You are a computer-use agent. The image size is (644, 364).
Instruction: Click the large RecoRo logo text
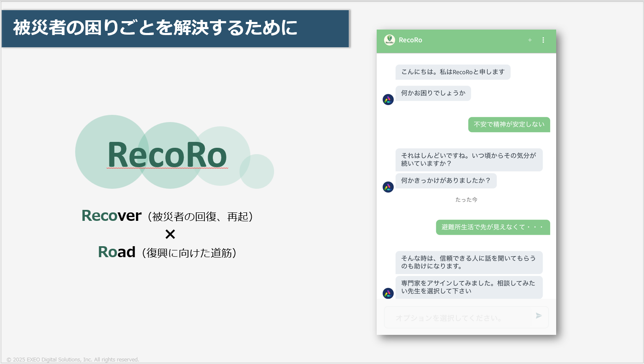[167, 155]
